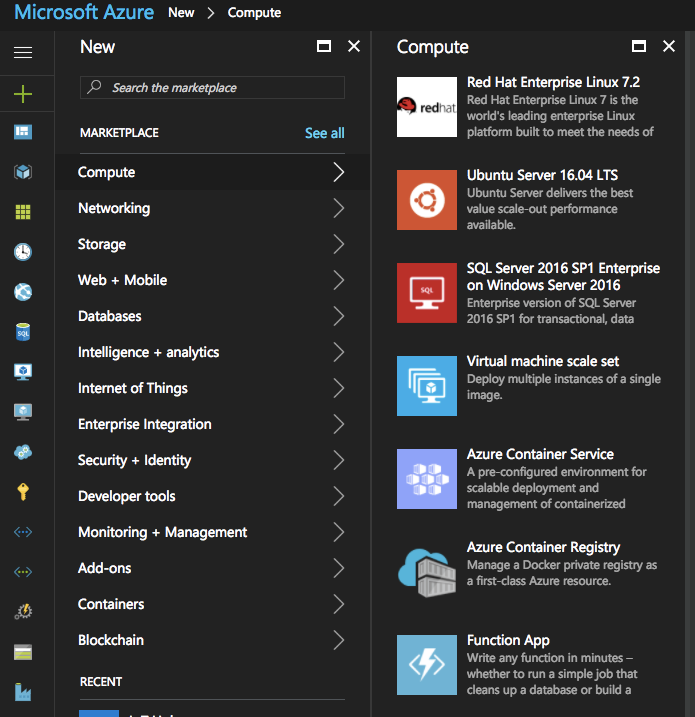Image resolution: width=695 pixels, height=717 pixels.
Task: Open the green grid All resources icon
Action: coord(23,212)
